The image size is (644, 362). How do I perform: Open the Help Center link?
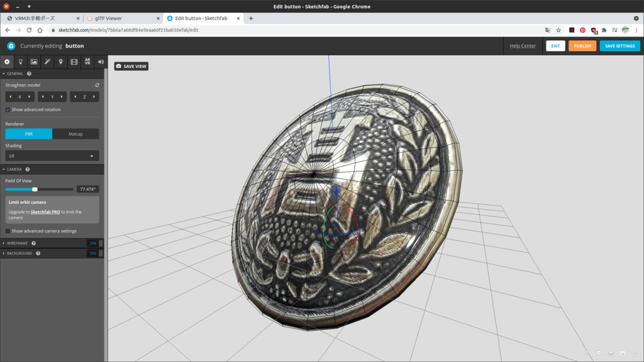523,46
